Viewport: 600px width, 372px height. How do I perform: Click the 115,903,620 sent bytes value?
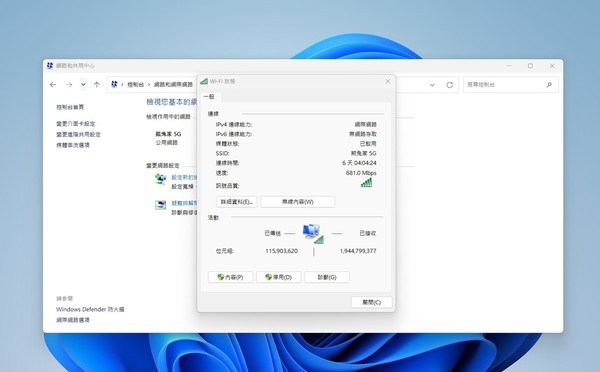[281, 251]
